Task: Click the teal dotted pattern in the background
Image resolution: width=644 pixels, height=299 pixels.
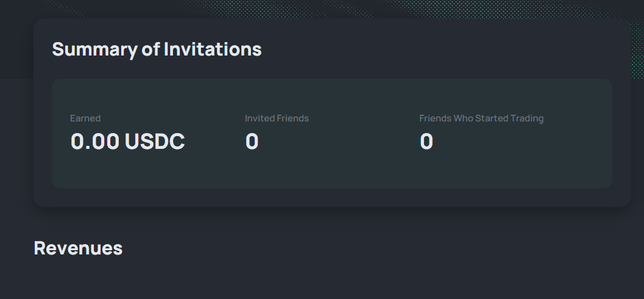Action: [x=493, y=9]
